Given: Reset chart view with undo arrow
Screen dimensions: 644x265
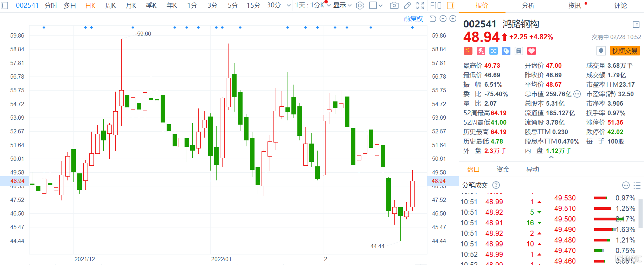Looking at the screenshot, I should [x=433, y=19].
